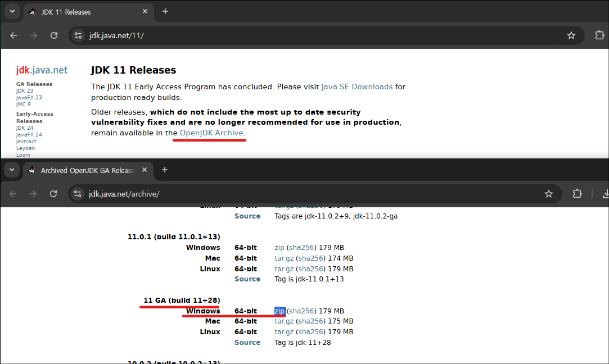Open Source link for 11.0.1
This screenshot has height=364, width=609.
(247, 279)
